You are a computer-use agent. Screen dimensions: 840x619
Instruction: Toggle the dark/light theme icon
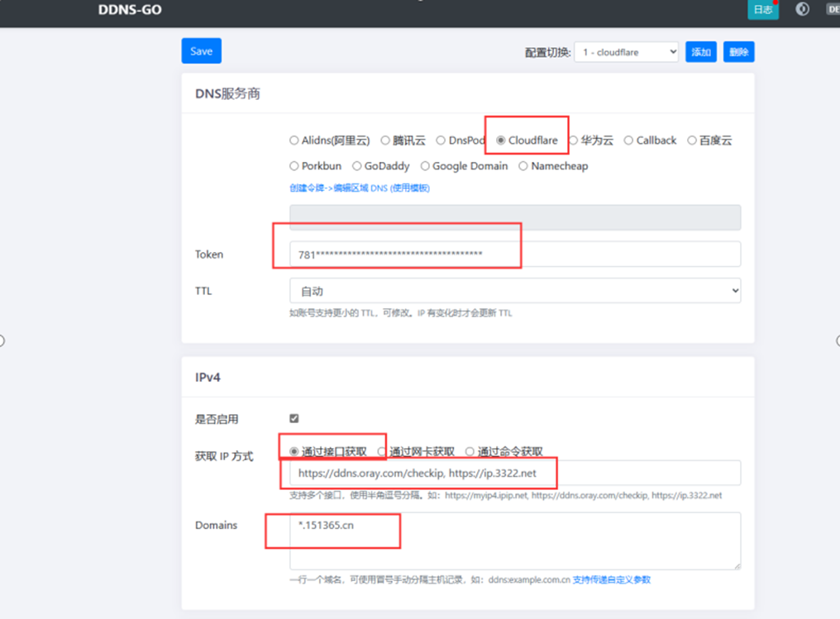[802, 9]
